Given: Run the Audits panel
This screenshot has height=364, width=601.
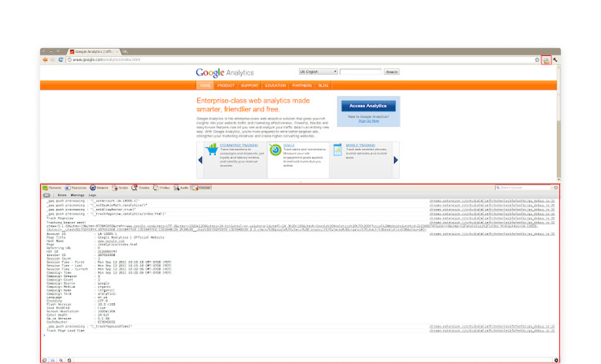Looking at the screenshot, I should (x=180, y=188).
